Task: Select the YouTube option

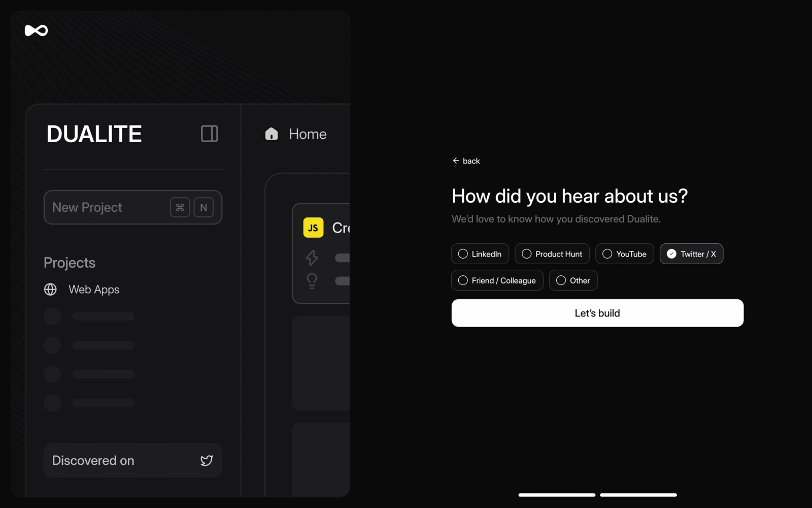Action: tap(624, 254)
